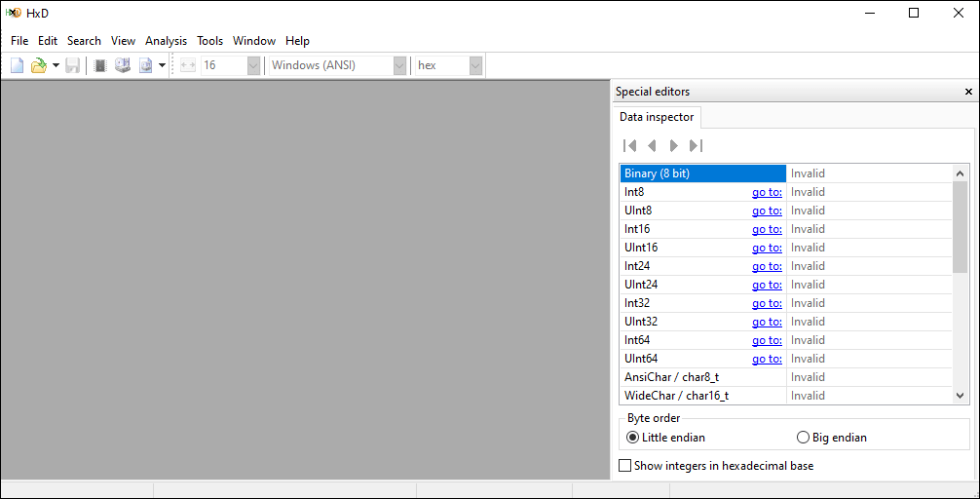Select Big endian byte order
The height and width of the screenshot is (499, 980).
(x=832, y=438)
